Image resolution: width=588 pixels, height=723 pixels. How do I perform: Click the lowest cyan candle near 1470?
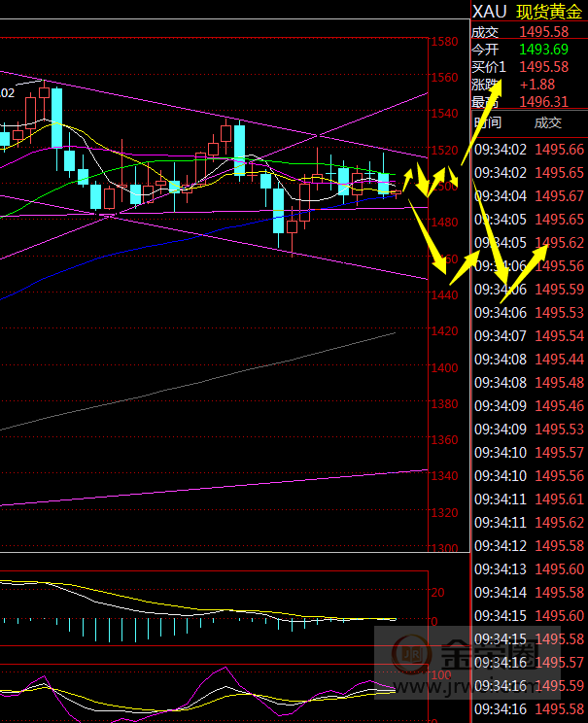(279, 211)
